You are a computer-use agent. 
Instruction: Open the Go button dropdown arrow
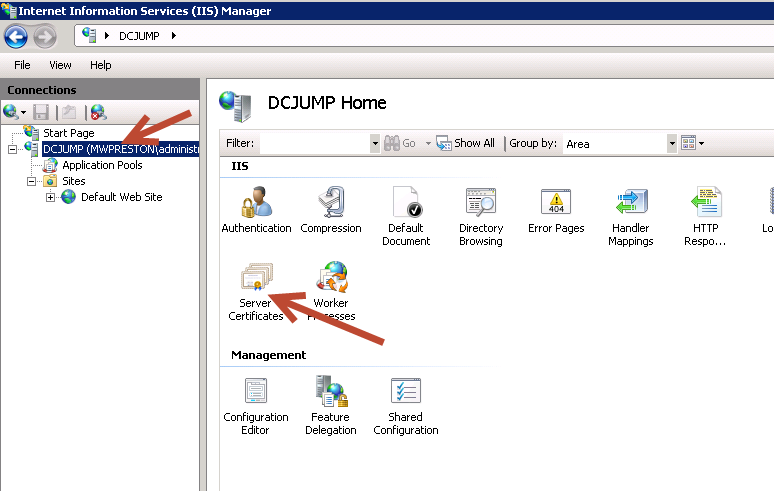428,144
